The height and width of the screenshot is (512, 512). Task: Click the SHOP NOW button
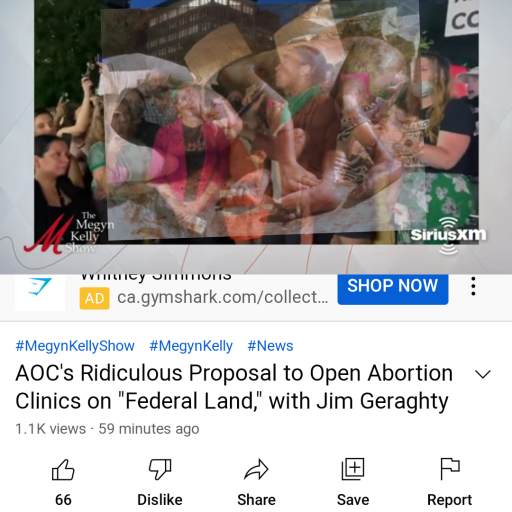point(393,289)
